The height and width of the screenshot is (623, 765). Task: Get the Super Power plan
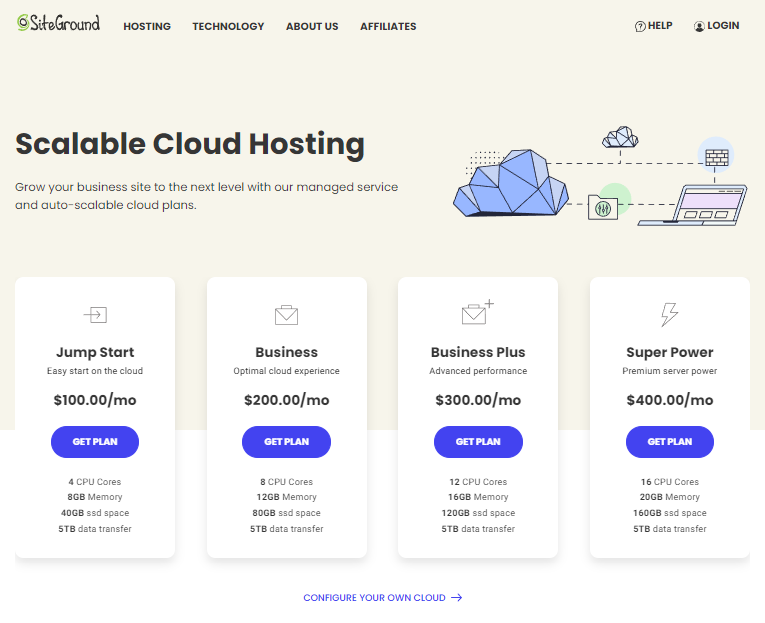click(670, 442)
